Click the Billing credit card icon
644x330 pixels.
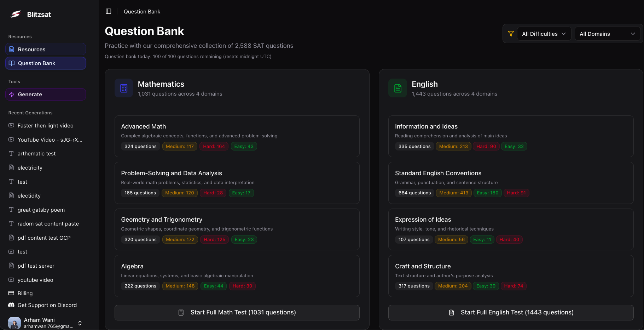click(x=11, y=293)
